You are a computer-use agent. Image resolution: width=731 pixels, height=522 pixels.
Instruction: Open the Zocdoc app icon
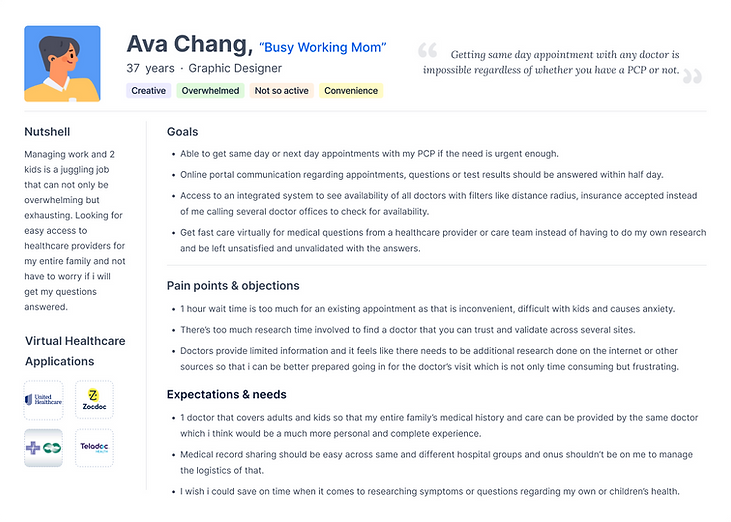(x=94, y=400)
